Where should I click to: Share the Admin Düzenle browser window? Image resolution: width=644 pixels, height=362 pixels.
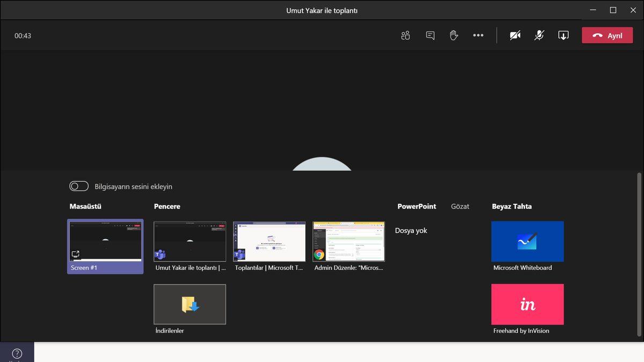pos(348,241)
